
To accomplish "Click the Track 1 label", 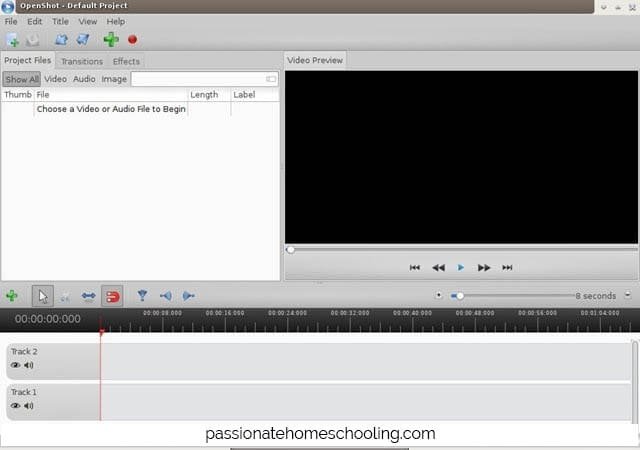I will (23, 392).
